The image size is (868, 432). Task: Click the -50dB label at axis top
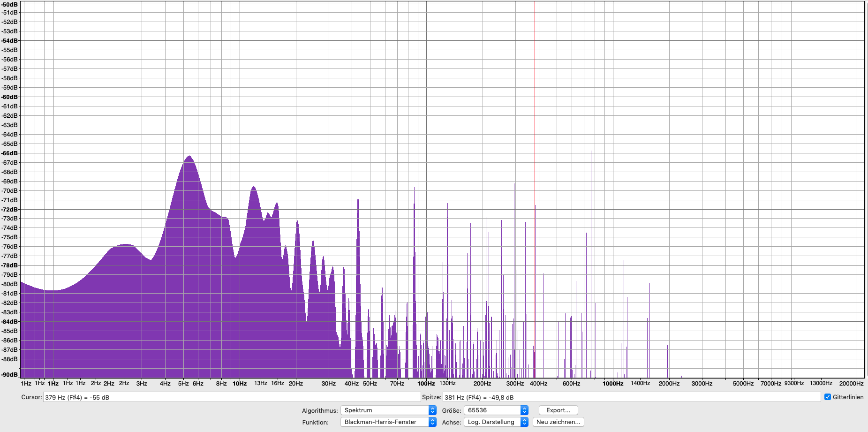(x=9, y=5)
